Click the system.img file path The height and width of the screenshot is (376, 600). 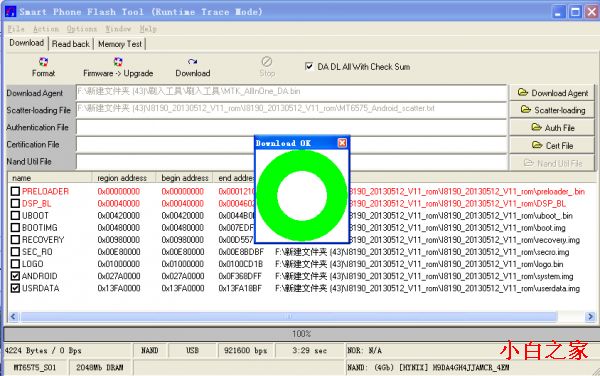click(424, 276)
